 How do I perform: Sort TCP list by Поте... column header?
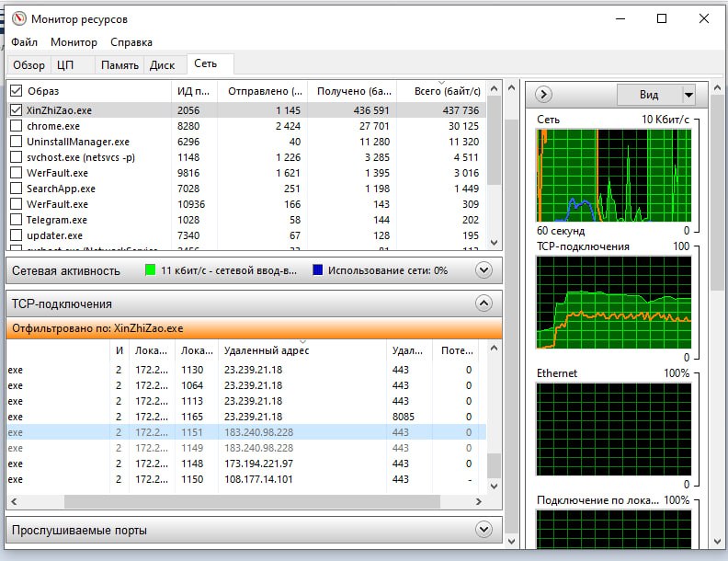click(458, 350)
